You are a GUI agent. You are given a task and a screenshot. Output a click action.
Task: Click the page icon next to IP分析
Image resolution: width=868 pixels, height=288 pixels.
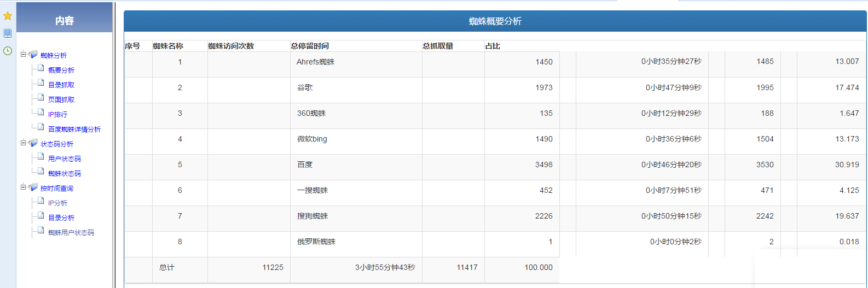click(x=41, y=201)
